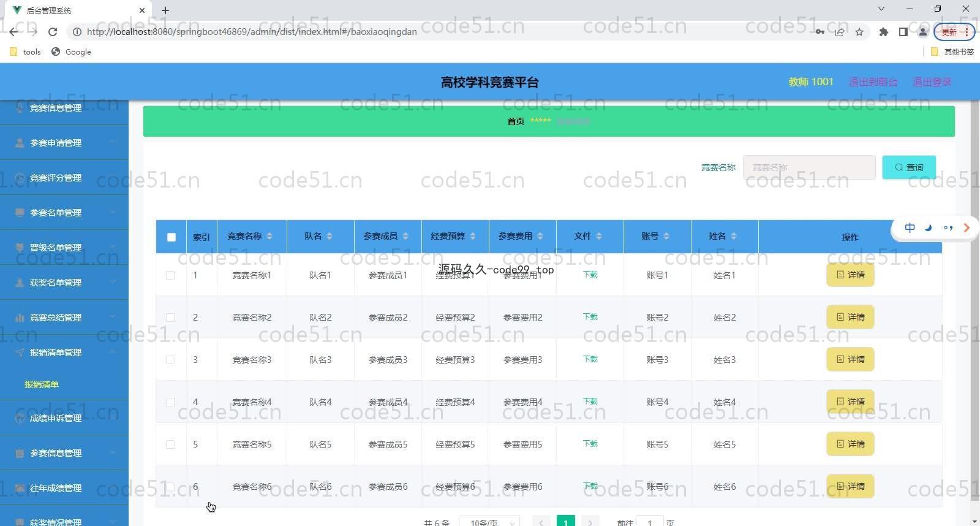Check the row checkbox for 竞赛名称4
Viewport: 980px width, 526px height.
(170, 402)
